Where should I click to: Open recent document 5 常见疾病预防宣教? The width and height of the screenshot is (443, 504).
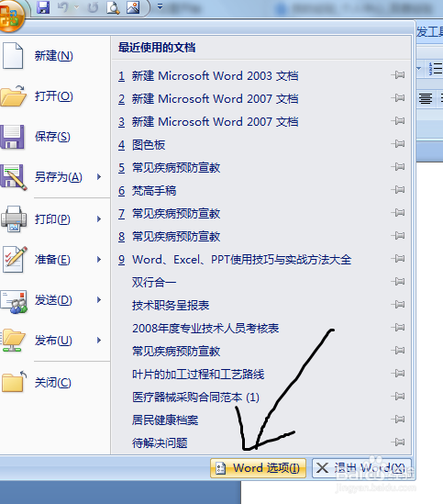(x=261, y=167)
